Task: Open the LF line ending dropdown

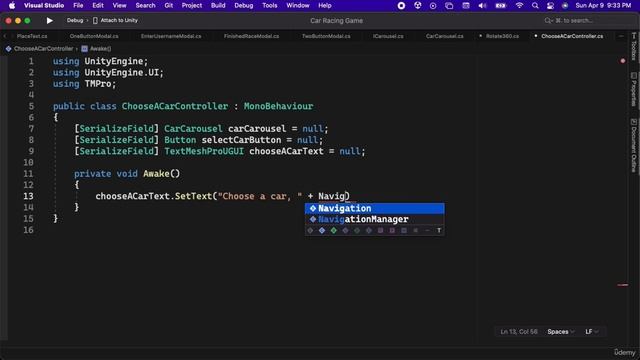Action: (x=592, y=332)
